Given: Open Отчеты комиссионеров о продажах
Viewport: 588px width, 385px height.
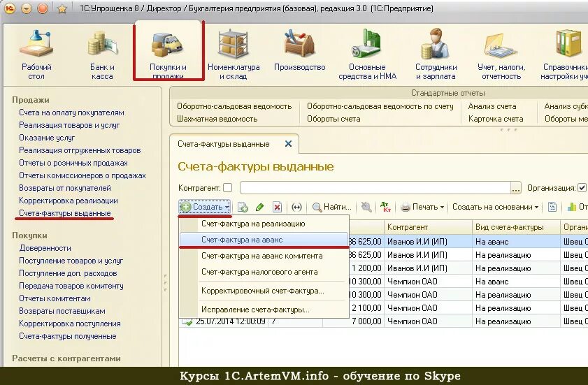Looking at the screenshot, I should click(x=82, y=175).
